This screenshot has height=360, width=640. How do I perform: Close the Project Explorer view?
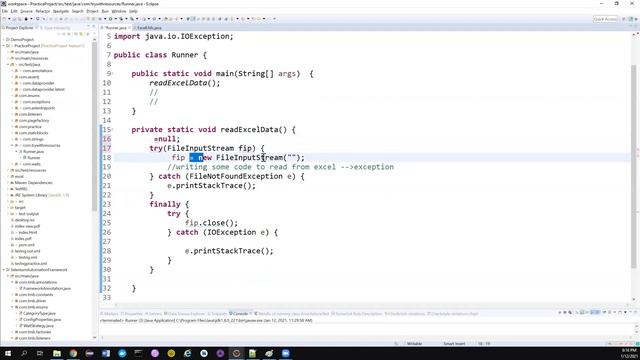(36, 28)
